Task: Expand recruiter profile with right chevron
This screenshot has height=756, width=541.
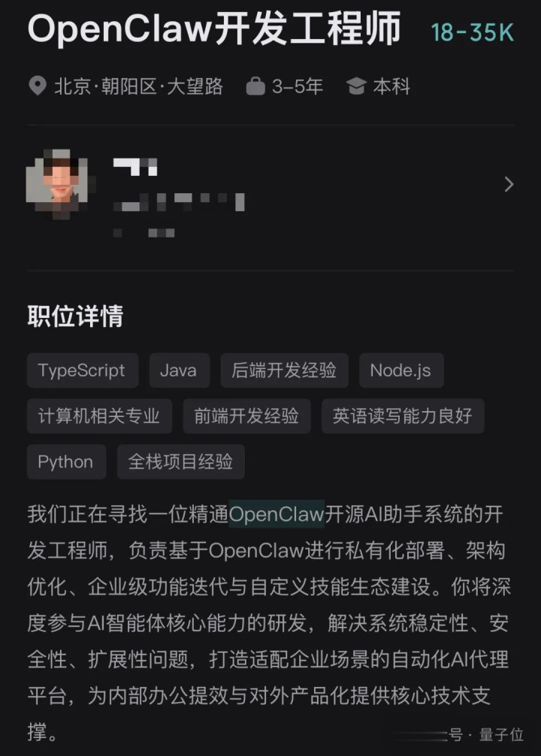Action: tap(508, 184)
